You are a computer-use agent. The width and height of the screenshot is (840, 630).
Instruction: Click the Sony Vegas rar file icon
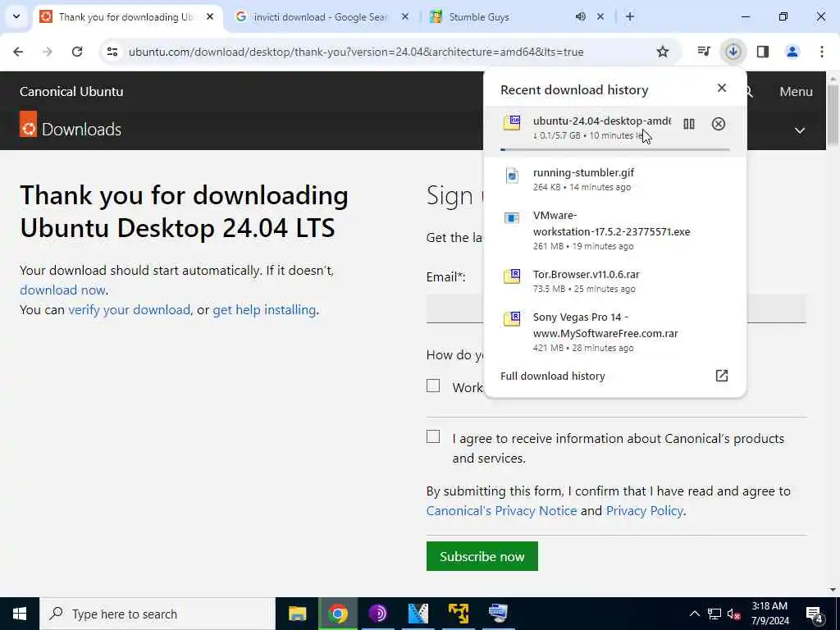(x=512, y=319)
